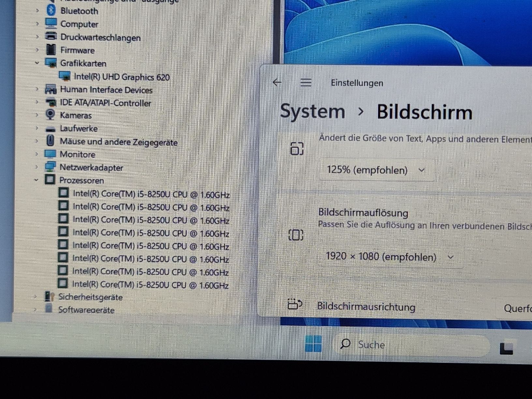
Task: Open the black taskbar icon right of Suche
Action: (x=506, y=348)
